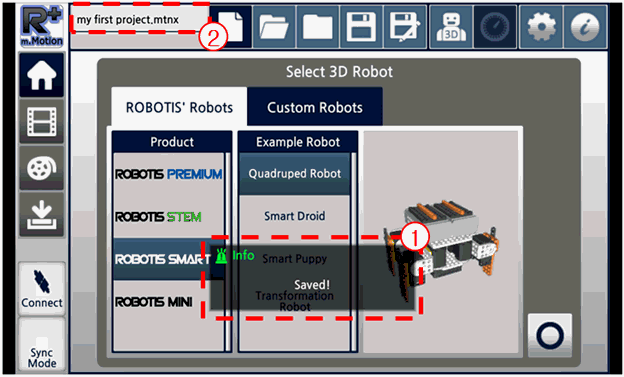Go to the Home screen icon
The width and height of the screenshot is (624, 377).
41,75
